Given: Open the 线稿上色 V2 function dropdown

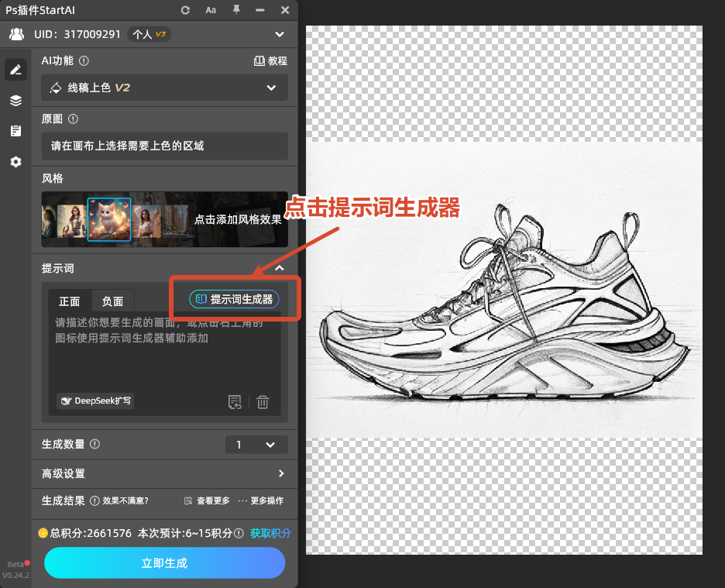Looking at the screenshot, I should [165, 88].
